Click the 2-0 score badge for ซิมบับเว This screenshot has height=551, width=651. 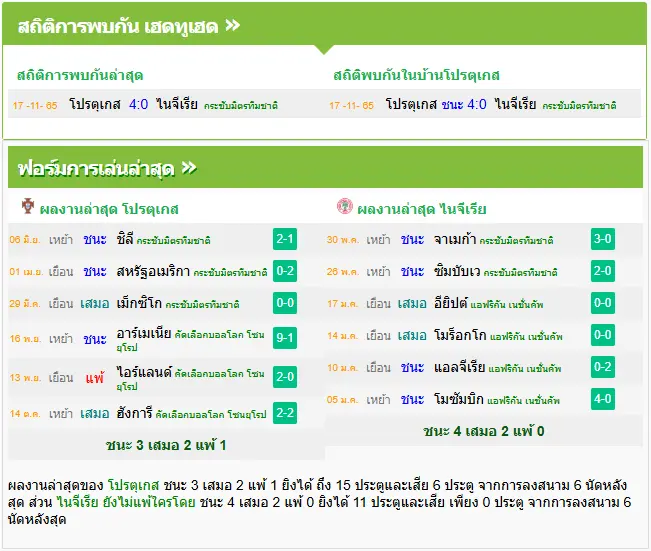click(x=602, y=271)
